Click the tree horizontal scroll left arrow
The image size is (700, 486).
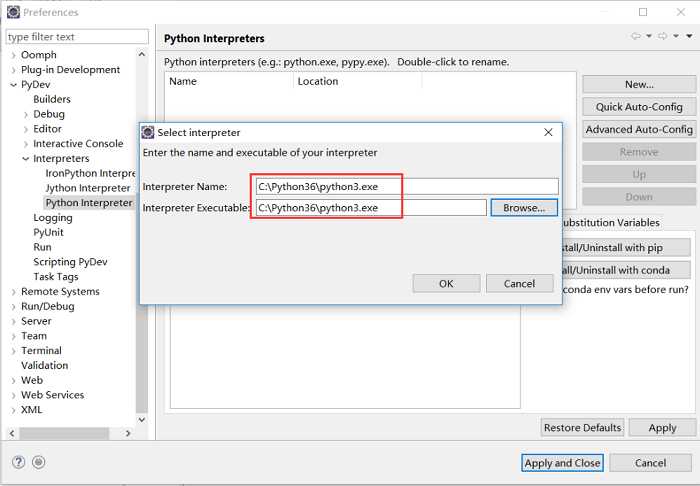coord(12,433)
